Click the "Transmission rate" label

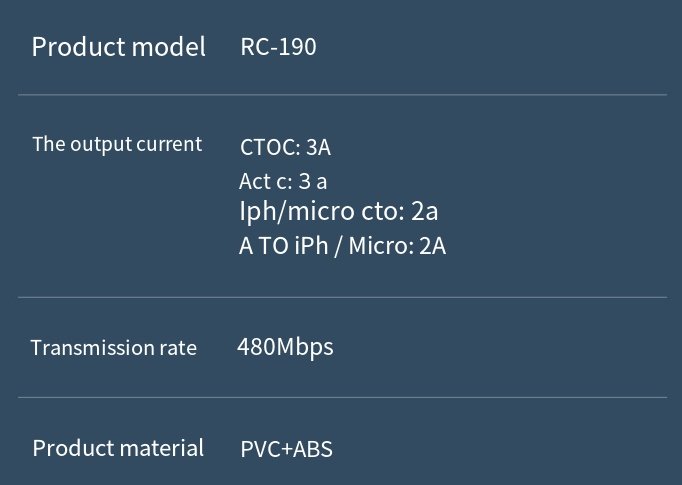click(113, 348)
